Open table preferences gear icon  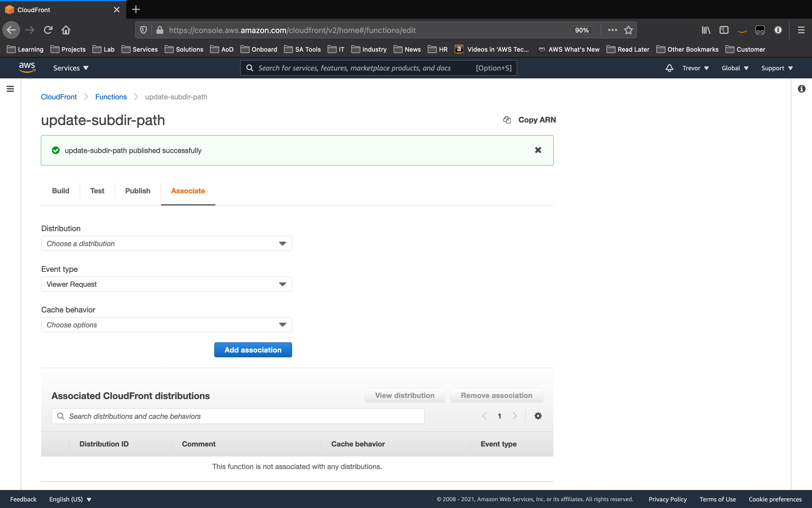point(538,416)
